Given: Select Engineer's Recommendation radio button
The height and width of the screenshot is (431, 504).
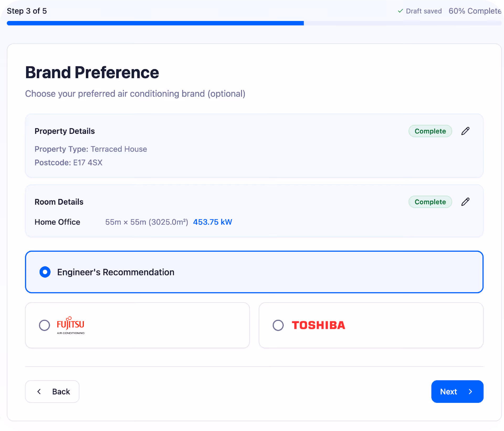Looking at the screenshot, I should [x=45, y=272].
